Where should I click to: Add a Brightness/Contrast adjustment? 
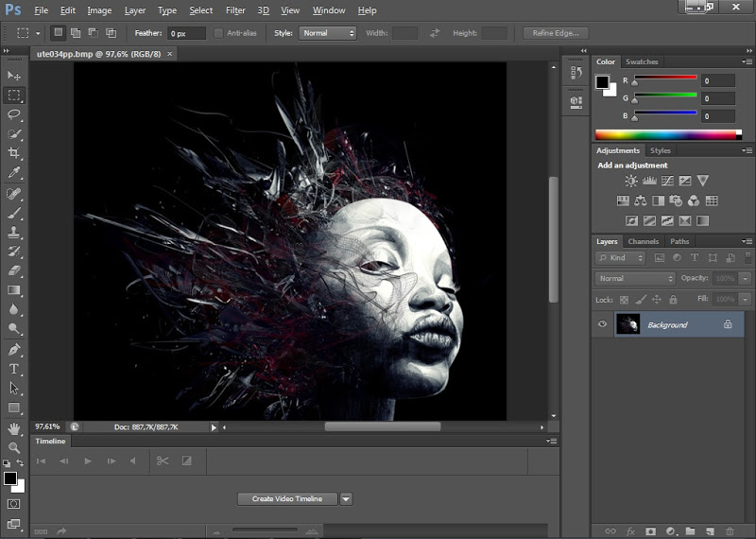[631, 181]
